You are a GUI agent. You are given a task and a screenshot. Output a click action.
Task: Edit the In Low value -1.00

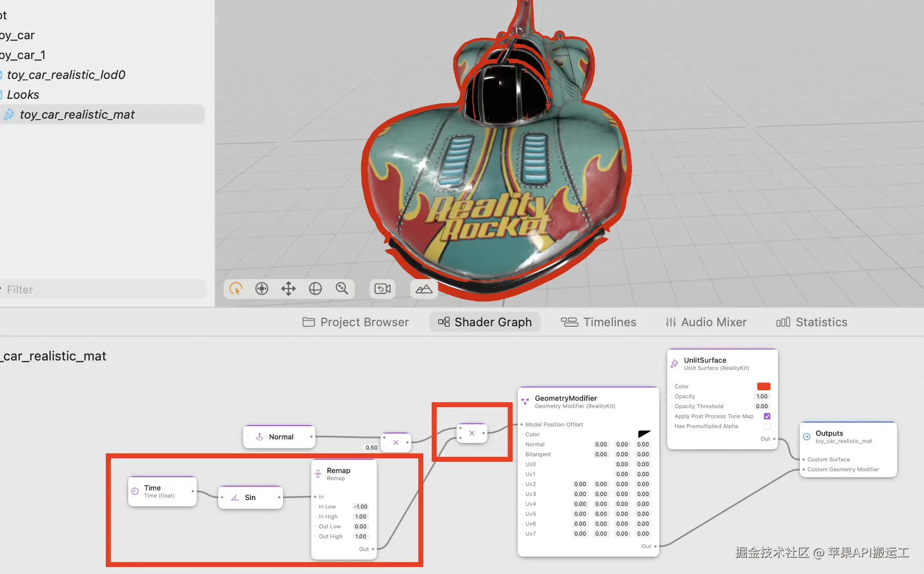point(361,507)
